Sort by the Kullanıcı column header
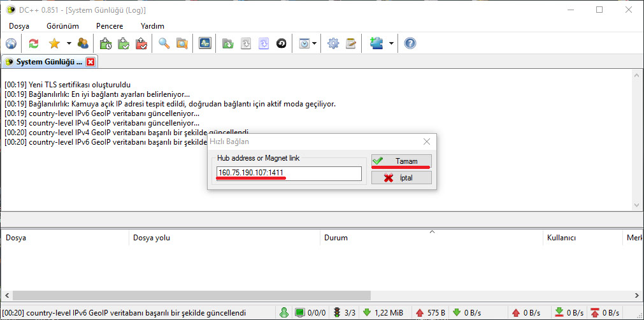Image resolution: width=644 pixels, height=320 pixels. pyautogui.click(x=583, y=237)
